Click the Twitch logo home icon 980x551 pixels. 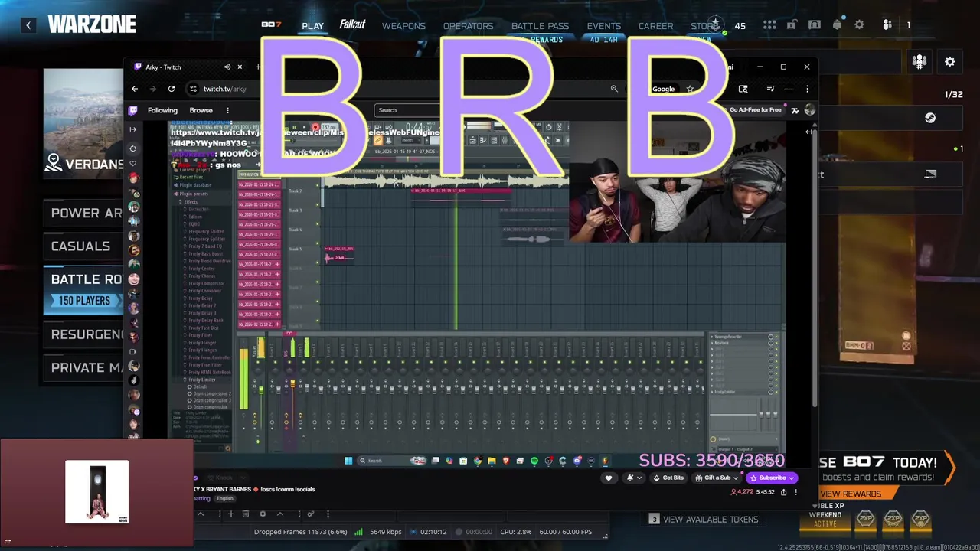[x=132, y=110]
